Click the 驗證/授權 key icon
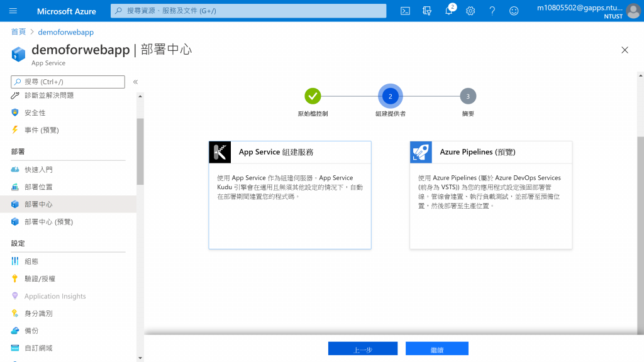Image resolution: width=644 pixels, height=362 pixels. tap(15, 278)
